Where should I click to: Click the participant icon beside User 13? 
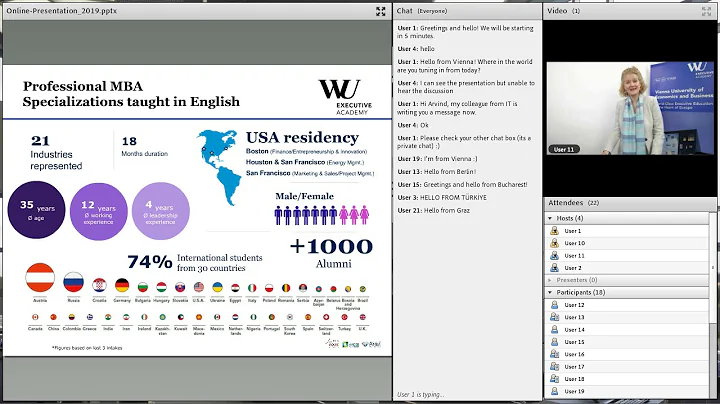point(554,317)
